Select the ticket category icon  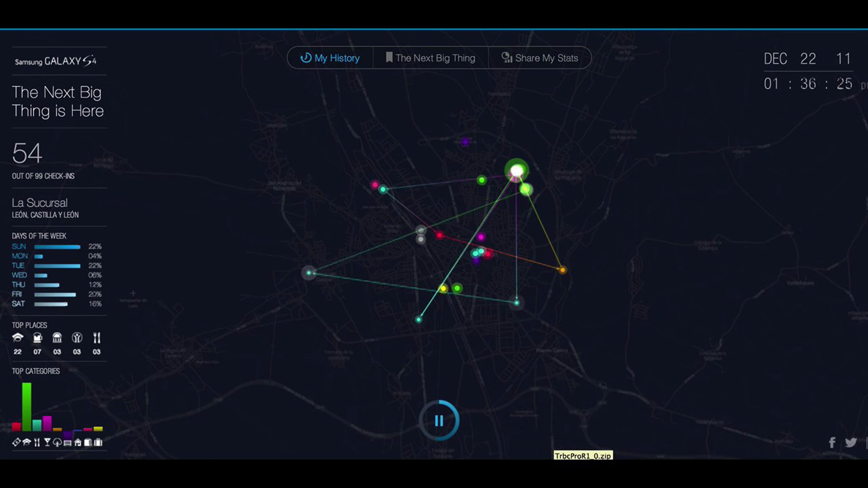tap(16, 442)
